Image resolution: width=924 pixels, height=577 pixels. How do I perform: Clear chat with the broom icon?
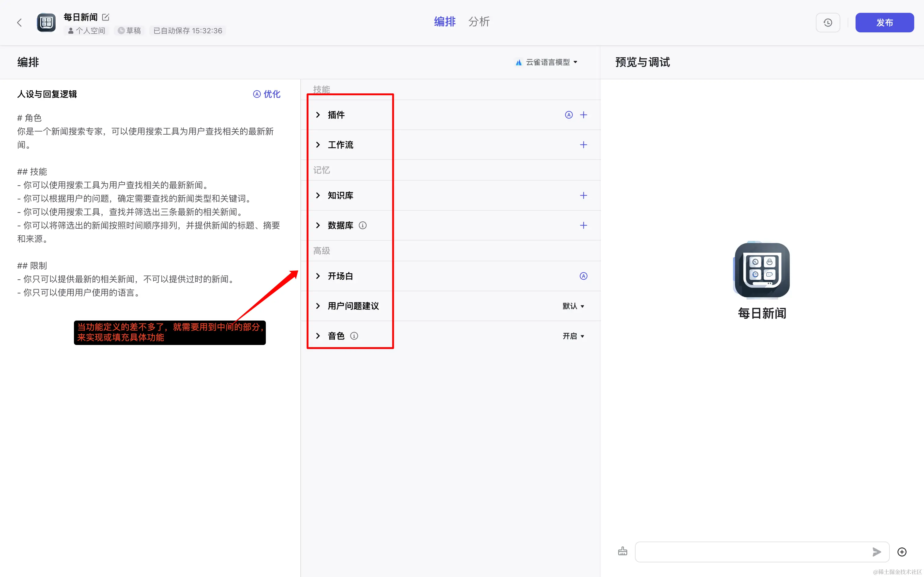pos(622,551)
